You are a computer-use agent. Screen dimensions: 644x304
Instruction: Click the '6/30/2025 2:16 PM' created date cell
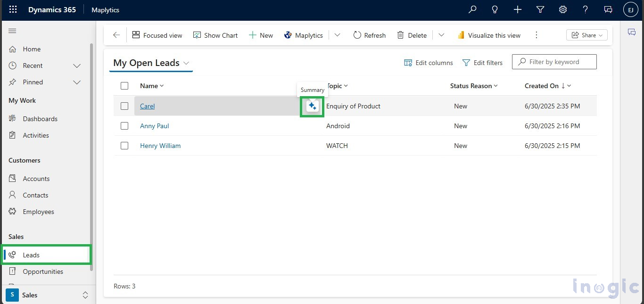[x=553, y=126]
